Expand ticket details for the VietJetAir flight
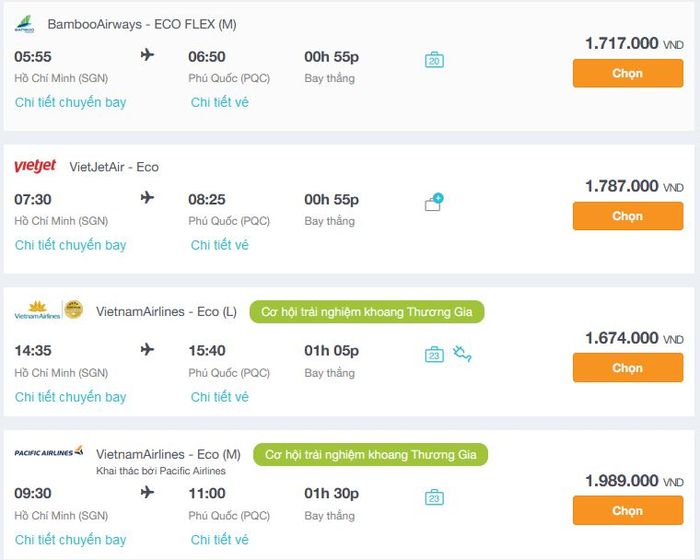Viewport: 700px width, 560px height. point(220,245)
